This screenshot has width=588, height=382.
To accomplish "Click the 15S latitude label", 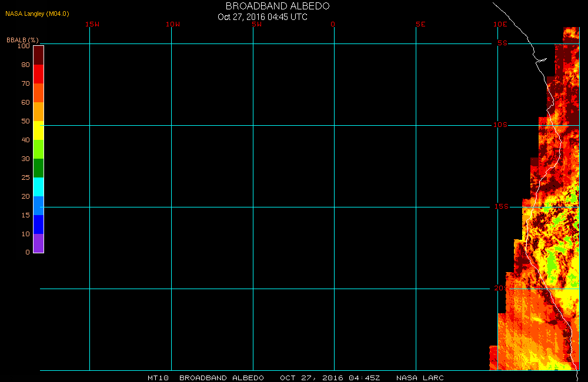I will (x=502, y=206).
